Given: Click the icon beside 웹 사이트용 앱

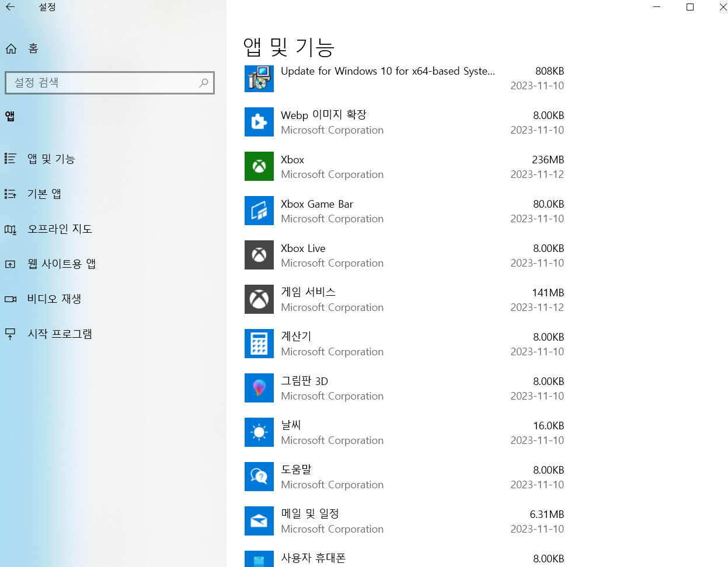Looking at the screenshot, I should click(11, 264).
